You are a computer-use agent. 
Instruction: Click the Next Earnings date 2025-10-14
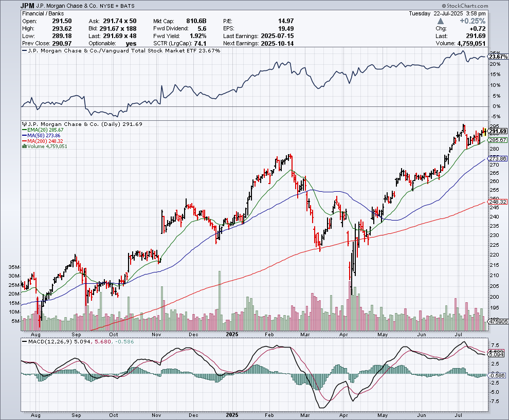coord(277,44)
